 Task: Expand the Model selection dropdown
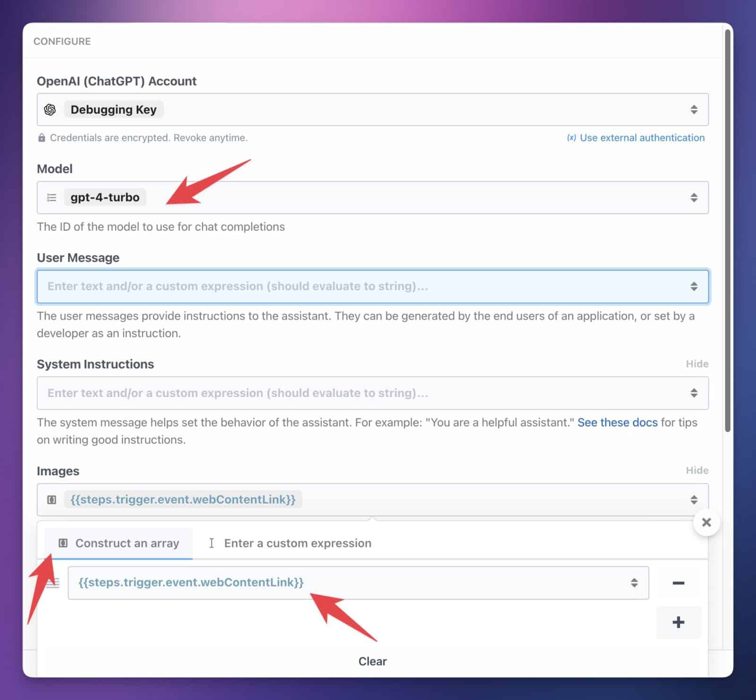tap(694, 198)
